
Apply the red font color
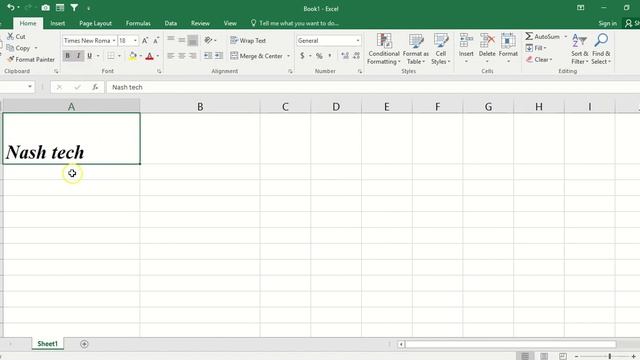[x=149, y=56]
